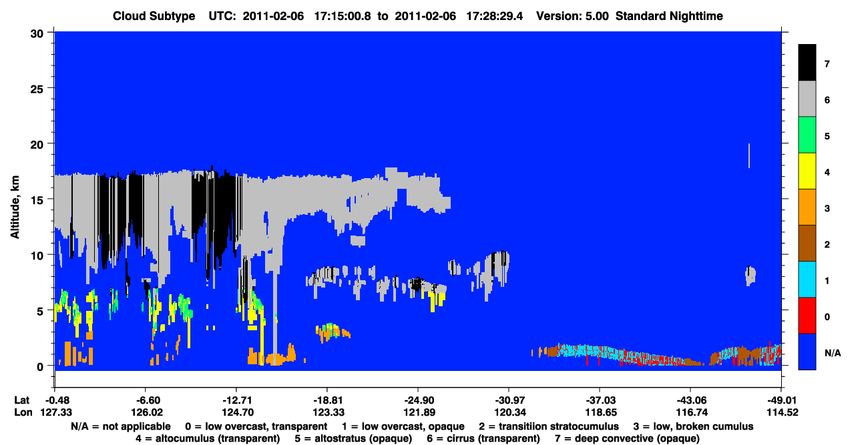Click the altitude tick label 20
The width and height of the screenshot is (868, 445).
[39, 143]
